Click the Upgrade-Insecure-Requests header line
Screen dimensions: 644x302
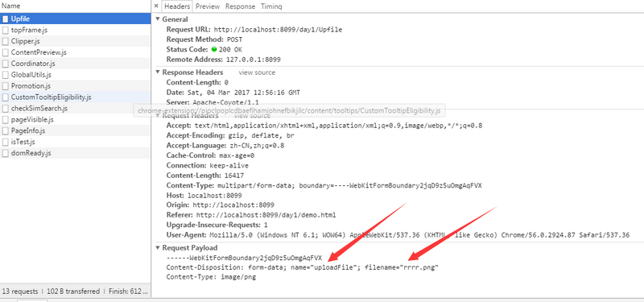(217, 225)
